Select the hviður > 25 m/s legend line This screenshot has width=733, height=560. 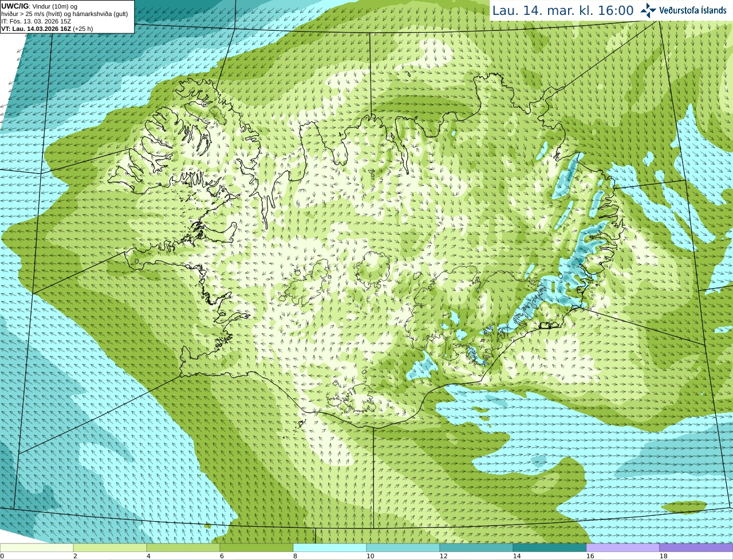tap(64, 14)
